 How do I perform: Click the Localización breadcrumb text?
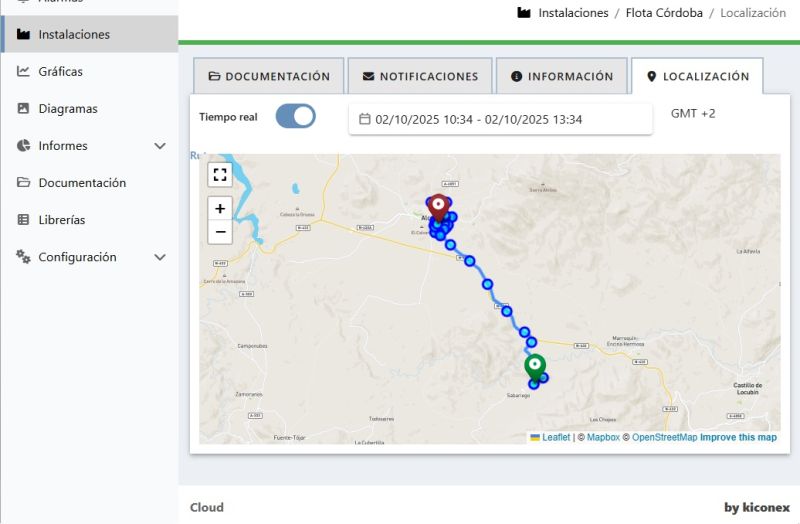click(753, 13)
